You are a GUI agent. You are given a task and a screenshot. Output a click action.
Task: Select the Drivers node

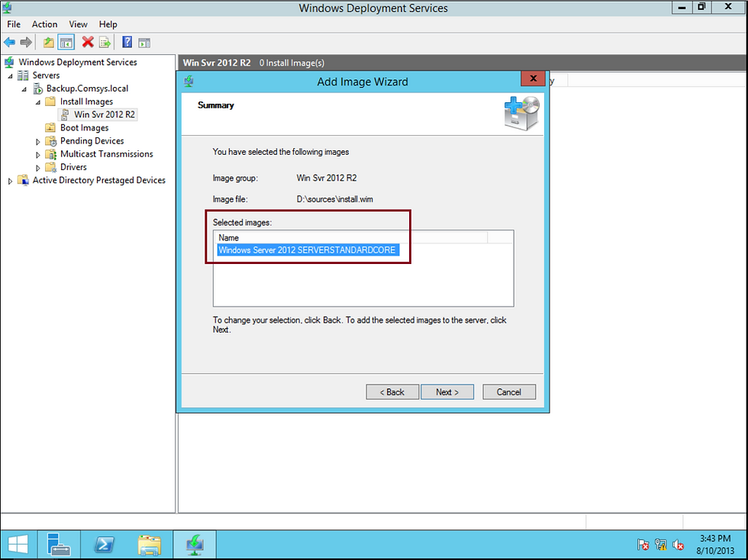point(73,167)
